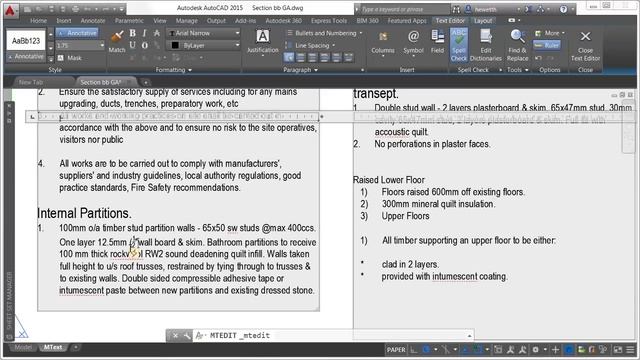Screen dimensions: 640x360
Task: Click the status bar customization menu icon
Action: pos(630,350)
